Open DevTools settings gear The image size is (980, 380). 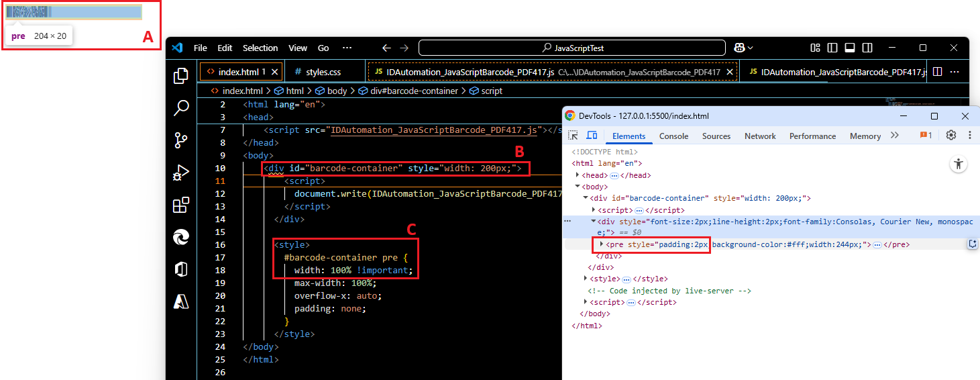click(x=951, y=135)
